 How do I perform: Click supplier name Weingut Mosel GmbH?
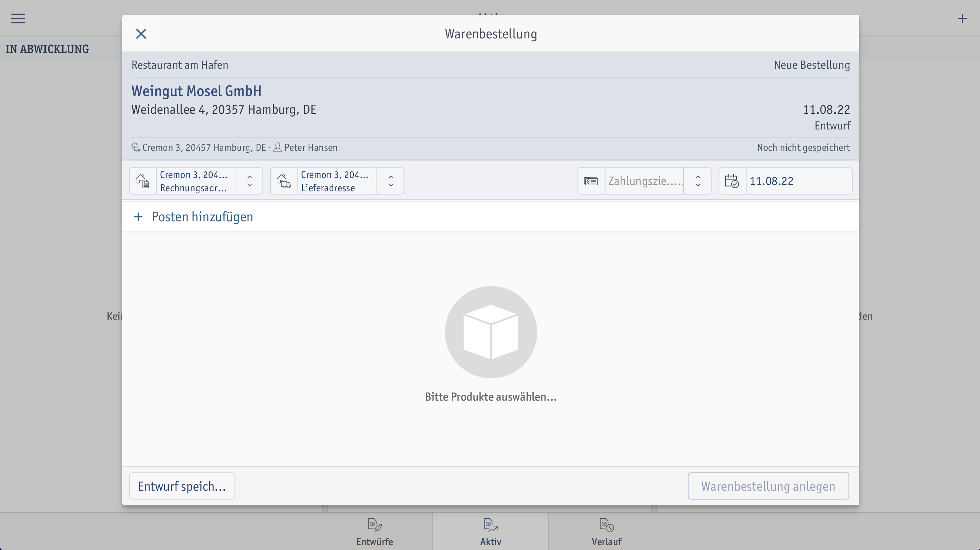pos(196,91)
